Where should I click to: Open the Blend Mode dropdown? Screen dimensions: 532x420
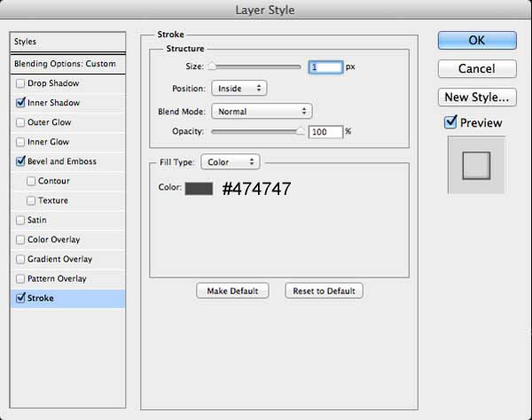pos(262,111)
